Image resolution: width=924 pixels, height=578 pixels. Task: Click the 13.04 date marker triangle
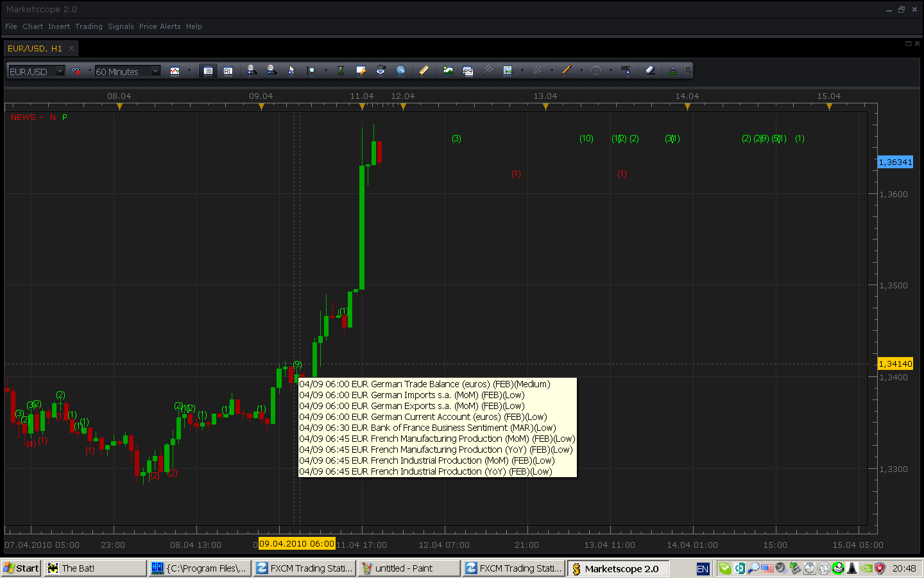[x=545, y=107]
